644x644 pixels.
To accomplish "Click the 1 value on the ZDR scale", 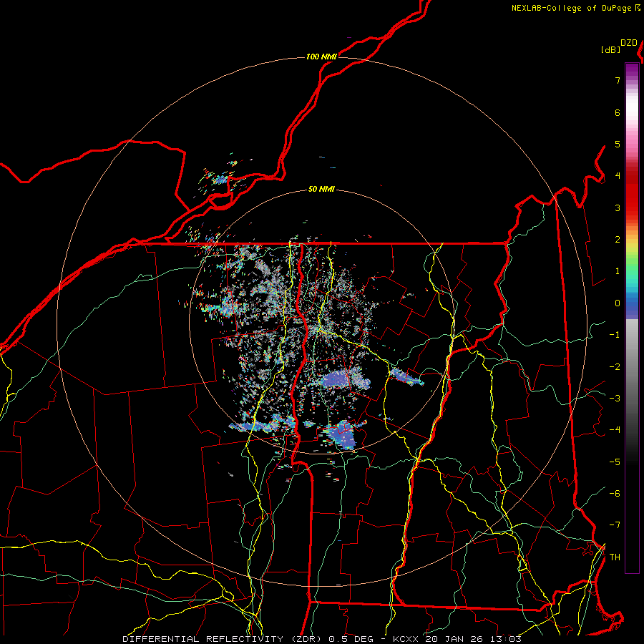I will pyautogui.click(x=618, y=271).
